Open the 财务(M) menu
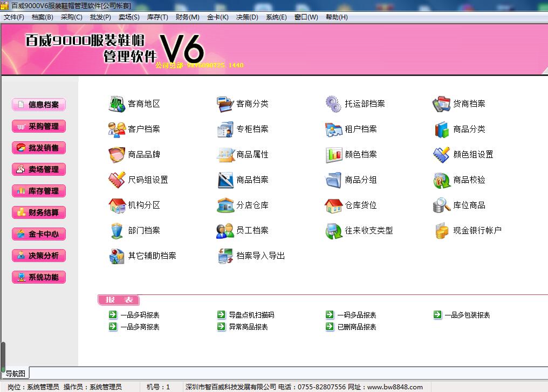This screenshot has height=392, width=548. (187, 17)
